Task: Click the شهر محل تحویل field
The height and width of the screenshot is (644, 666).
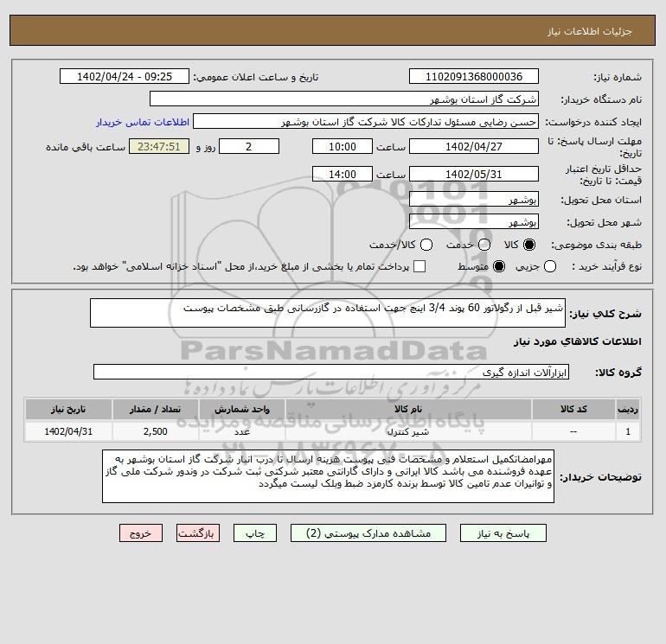Action: pyautogui.click(x=474, y=221)
